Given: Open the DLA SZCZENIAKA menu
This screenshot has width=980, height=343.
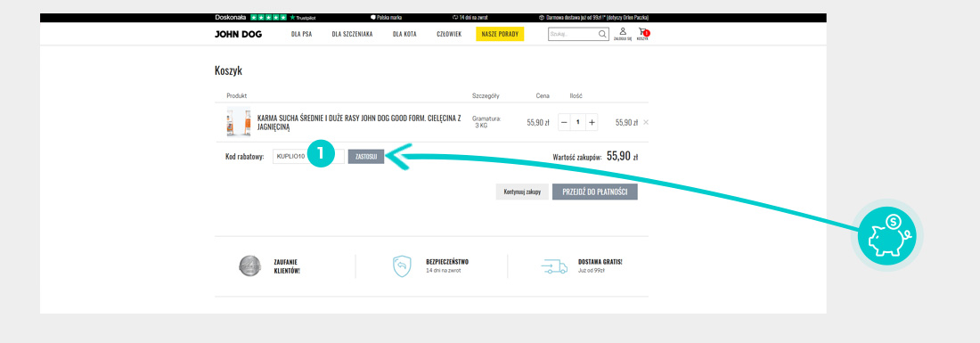Looking at the screenshot, I should pyautogui.click(x=352, y=35).
